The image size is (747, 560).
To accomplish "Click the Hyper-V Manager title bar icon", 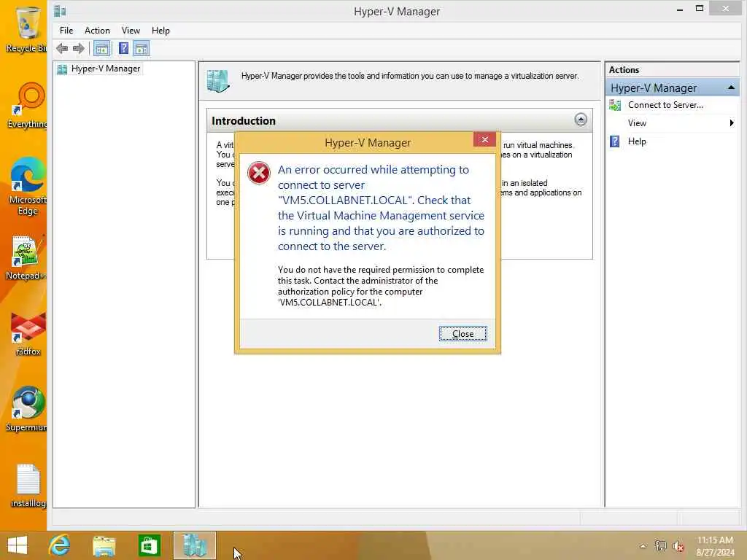I will coord(60,10).
